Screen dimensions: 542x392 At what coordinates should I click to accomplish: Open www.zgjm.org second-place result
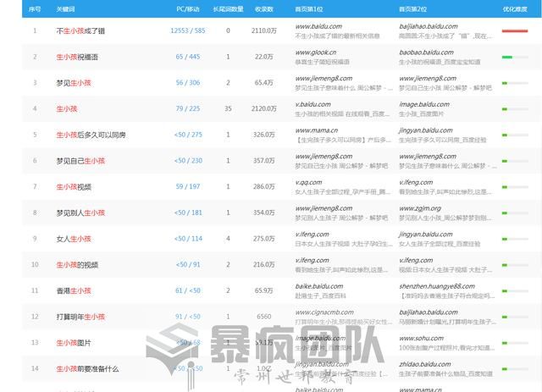[x=420, y=208]
